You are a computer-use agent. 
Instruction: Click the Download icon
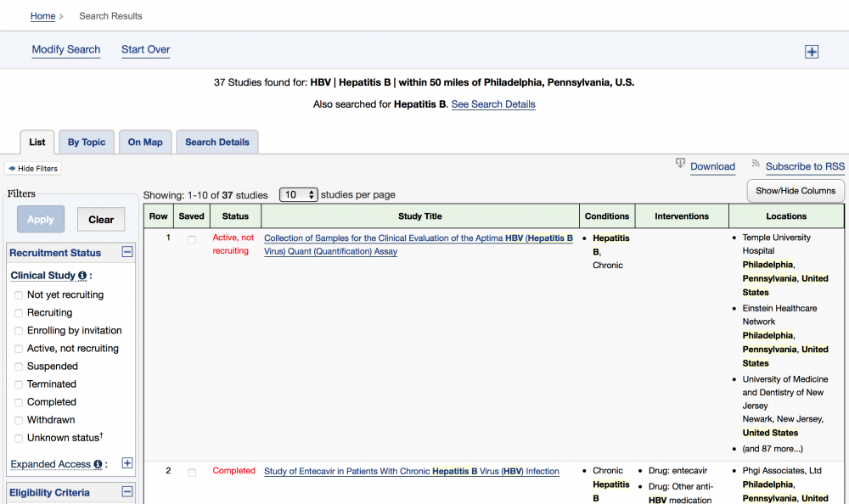(680, 164)
